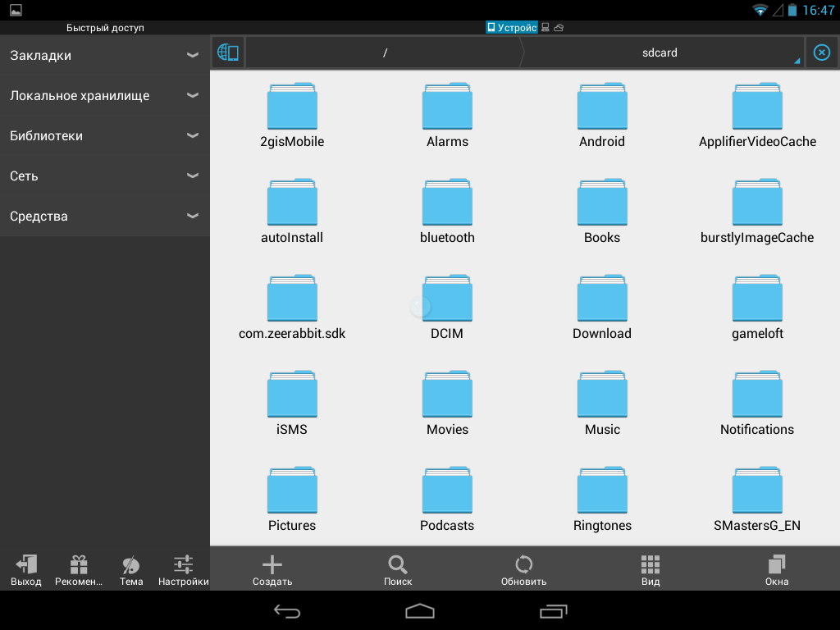Open the Окна windows icon

point(776,564)
